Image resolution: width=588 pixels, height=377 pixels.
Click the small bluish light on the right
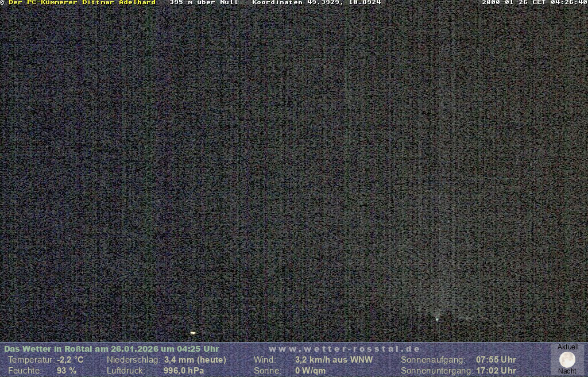[x=437, y=319]
